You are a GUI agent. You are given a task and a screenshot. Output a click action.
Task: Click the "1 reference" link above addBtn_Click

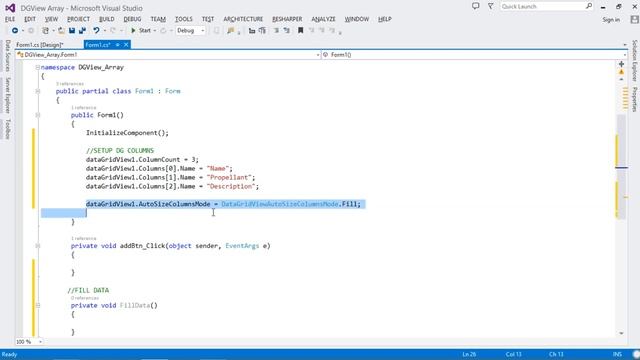(84, 238)
